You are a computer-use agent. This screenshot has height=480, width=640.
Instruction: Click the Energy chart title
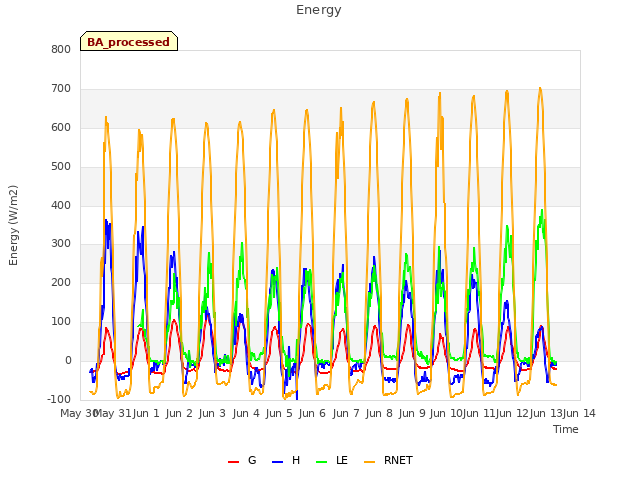pos(319,10)
